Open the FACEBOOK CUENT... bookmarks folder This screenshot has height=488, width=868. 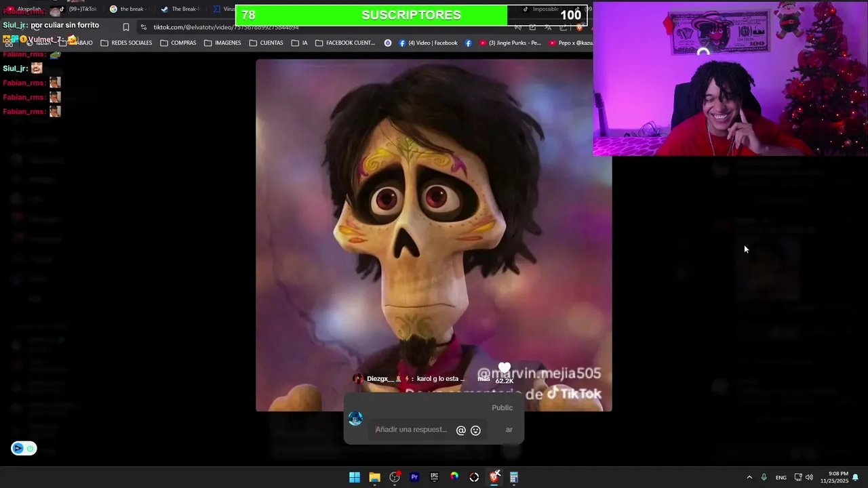click(345, 43)
